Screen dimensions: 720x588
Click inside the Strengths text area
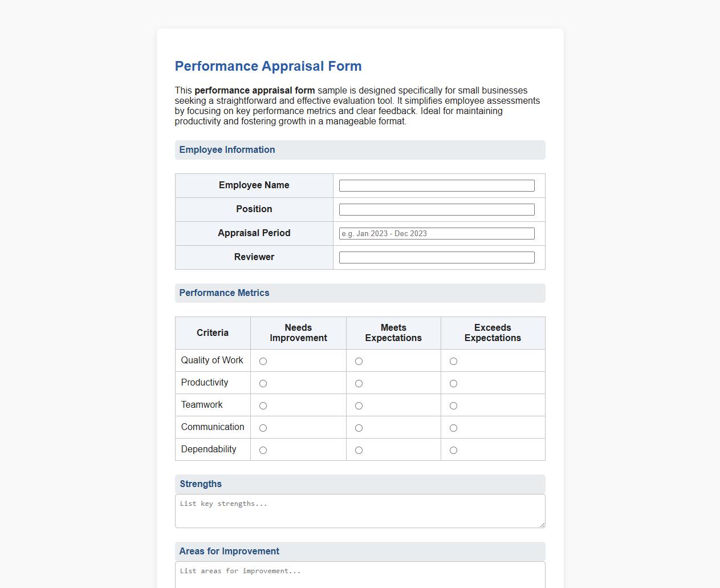point(360,510)
